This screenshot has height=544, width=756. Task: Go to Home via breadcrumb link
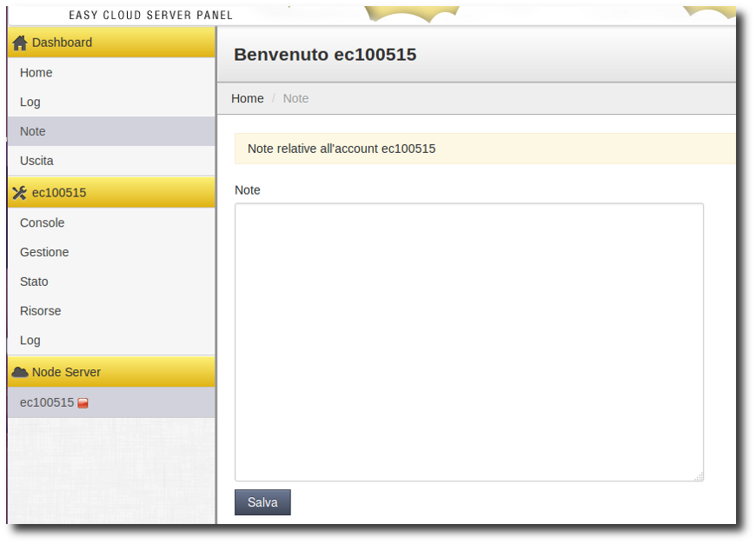(248, 98)
